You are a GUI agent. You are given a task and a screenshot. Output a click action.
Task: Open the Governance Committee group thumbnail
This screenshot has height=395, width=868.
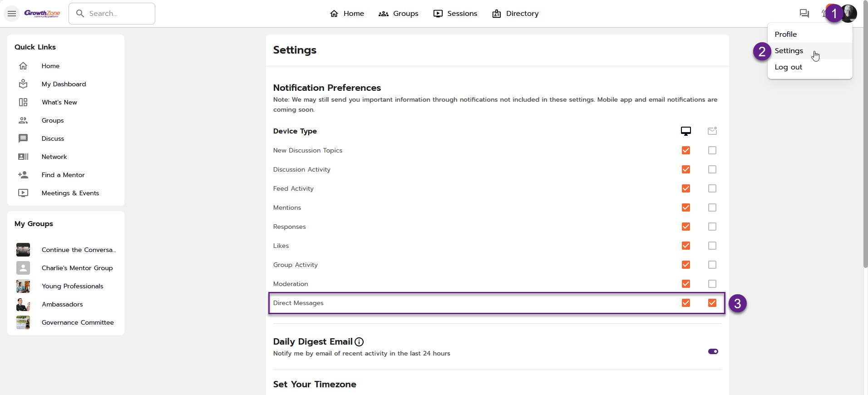(x=23, y=322)
